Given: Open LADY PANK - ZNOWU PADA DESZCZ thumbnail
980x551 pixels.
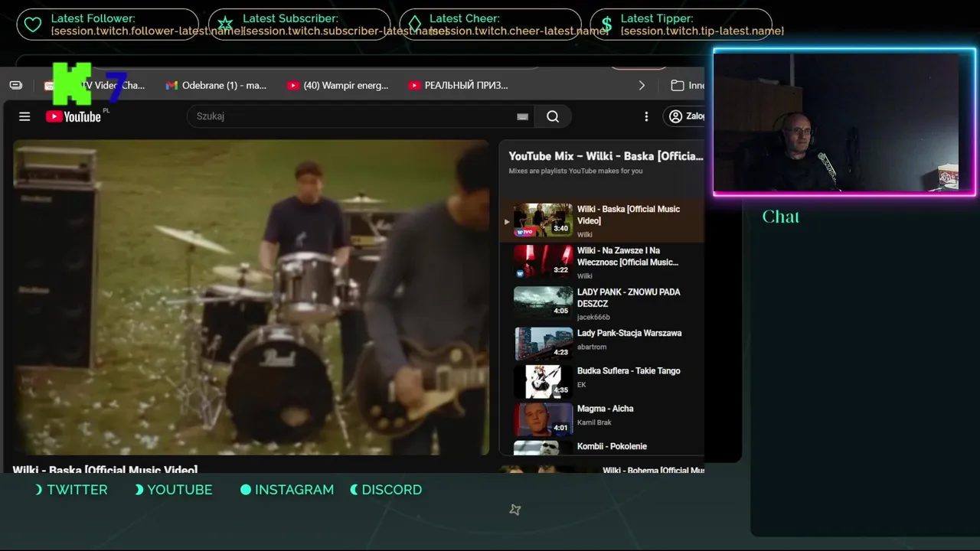Looking at the screenshot, I should click(543, 303).
